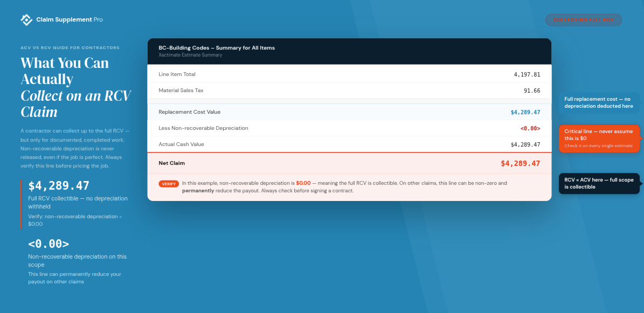The height and width of the screenshot is (313, 644).
Task: Click the orange 'Critical line' callout bubble
Action: [599, 138]
